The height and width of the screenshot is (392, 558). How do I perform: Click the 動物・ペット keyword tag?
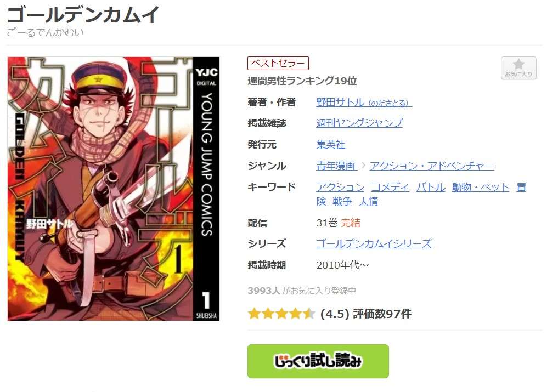481,187
